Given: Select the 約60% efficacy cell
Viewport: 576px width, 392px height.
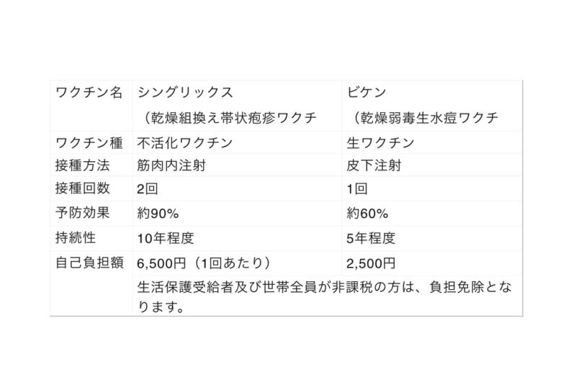Looking at the screenshot, I should pyautogui.click(x=368, y=214).
